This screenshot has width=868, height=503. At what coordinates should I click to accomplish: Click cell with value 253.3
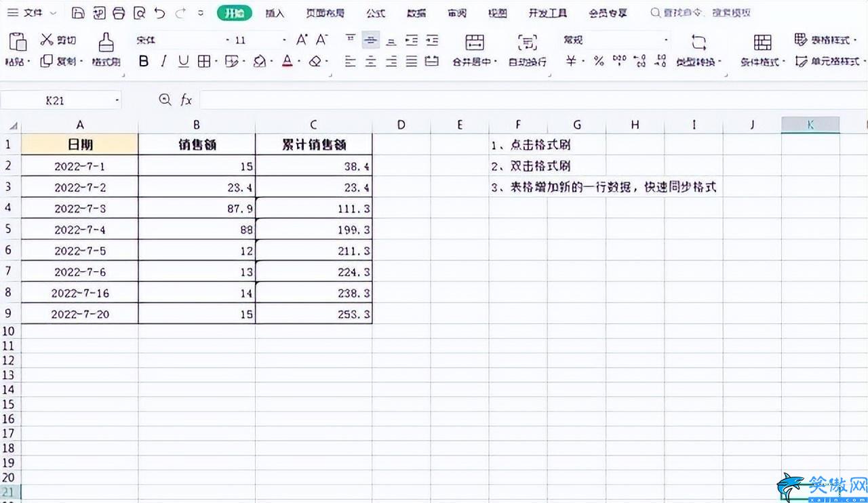[x=314, y=315]
